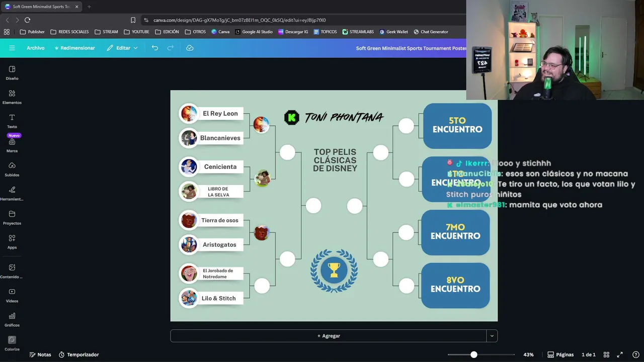Select the Tierra de osos entry
The width and height of the screenshot is (644, 362).
211,220
